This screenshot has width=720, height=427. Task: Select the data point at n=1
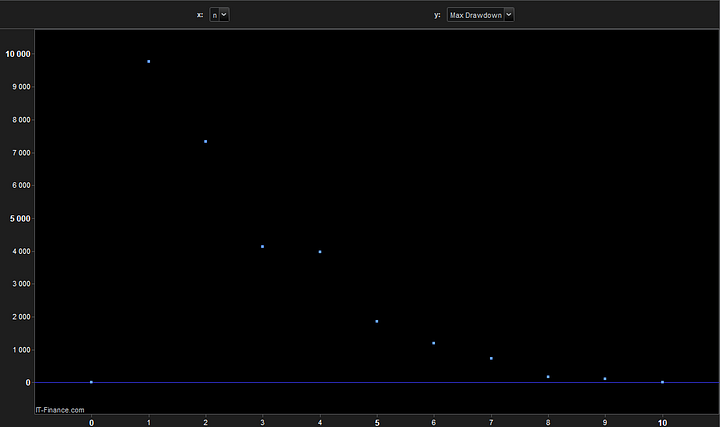coord(149,62)
